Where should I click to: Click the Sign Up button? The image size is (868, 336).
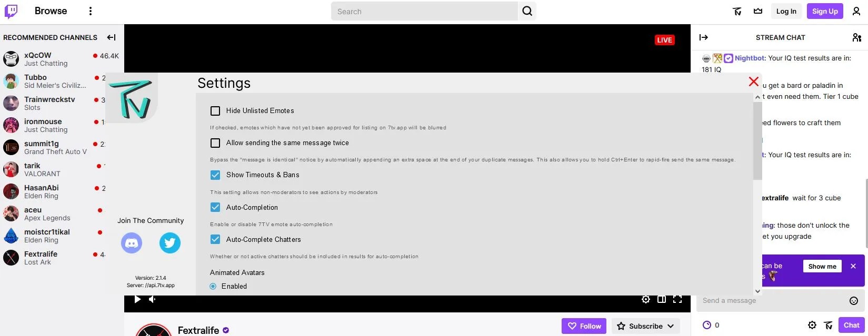coord(825,11)
